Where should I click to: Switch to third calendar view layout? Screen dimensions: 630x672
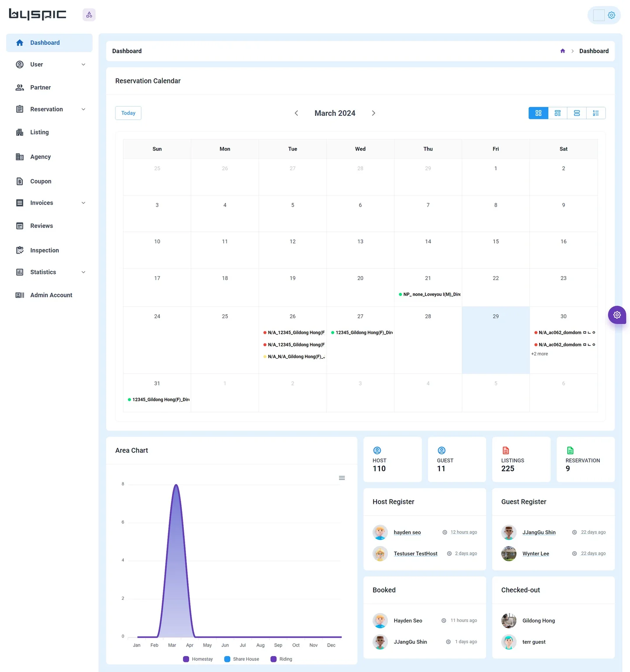coord(577,113)
